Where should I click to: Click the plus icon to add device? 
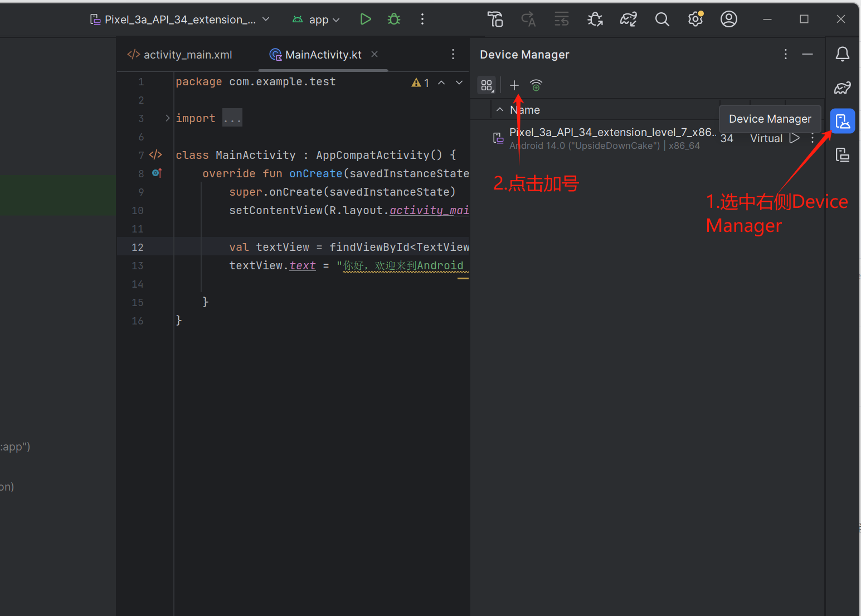(x=514, y=85)
